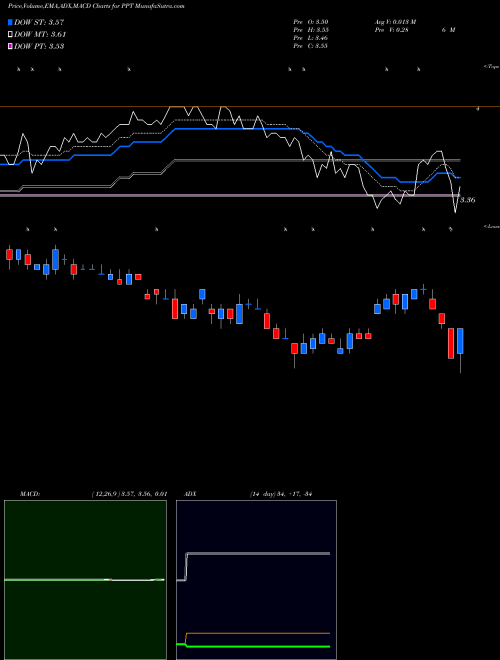Click inside the dark blue ADX indicator chart
The height and width of the screenshot is (660, 500).
(256, 580)
